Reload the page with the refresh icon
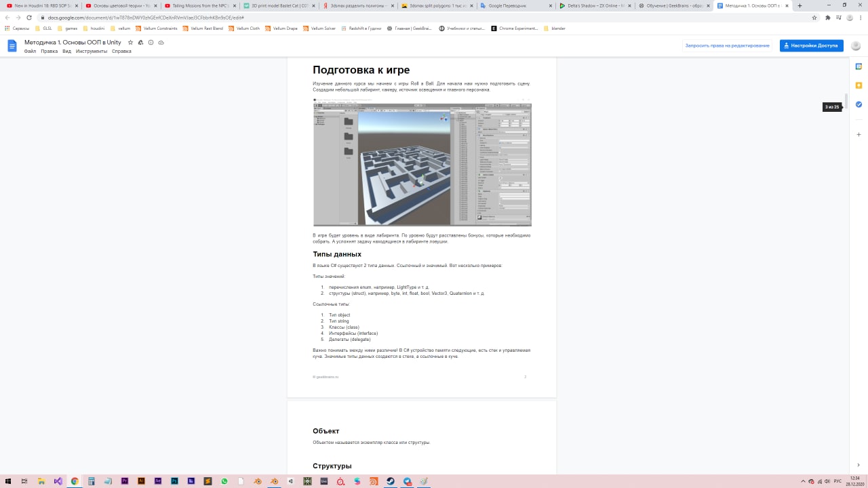The width and height of the screenshot is (868, 488). (x=29, y=17)
